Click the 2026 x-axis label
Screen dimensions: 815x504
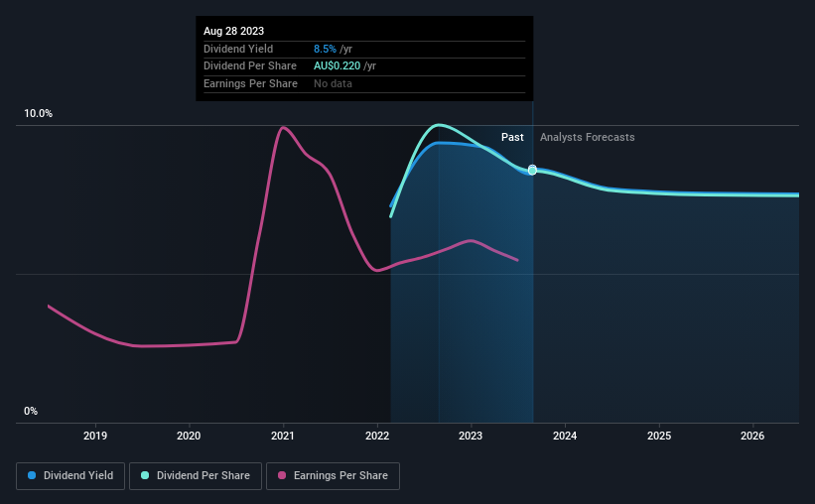point(752,436)
